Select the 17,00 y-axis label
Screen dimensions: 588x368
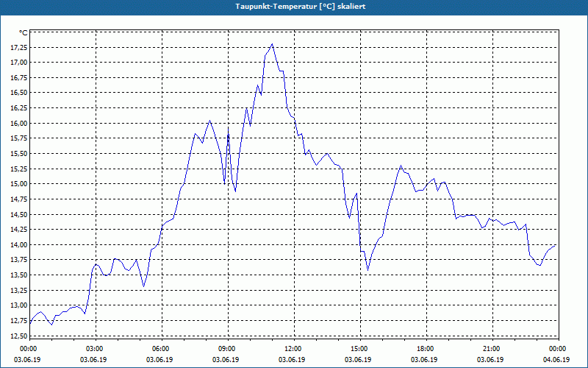click(20, 63)
